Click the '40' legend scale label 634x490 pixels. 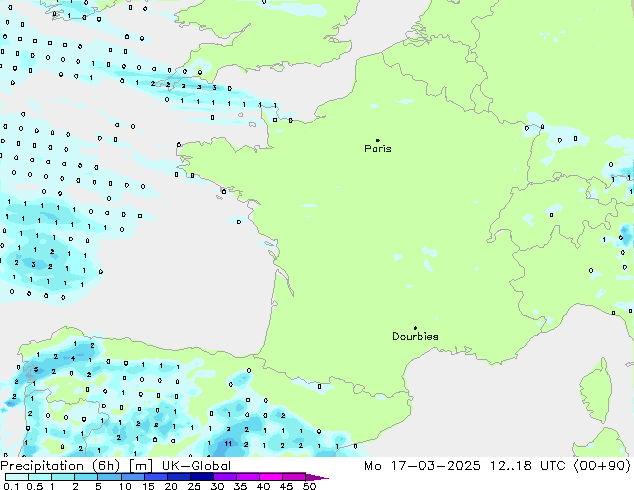(x=263, y=486)
